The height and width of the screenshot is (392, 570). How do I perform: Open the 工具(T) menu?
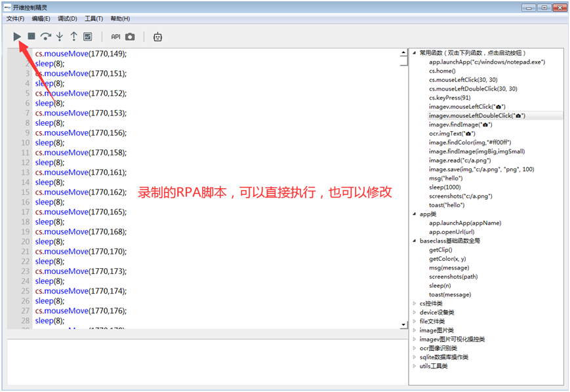(94, 18)
